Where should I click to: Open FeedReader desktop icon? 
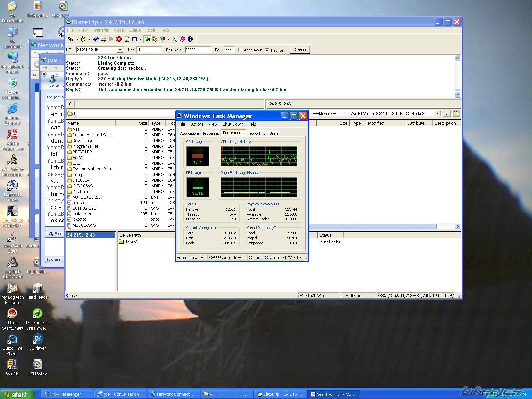pos(38,291)
